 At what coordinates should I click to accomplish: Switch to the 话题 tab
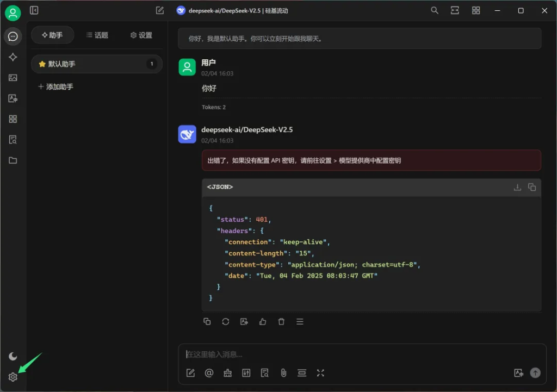97,35
